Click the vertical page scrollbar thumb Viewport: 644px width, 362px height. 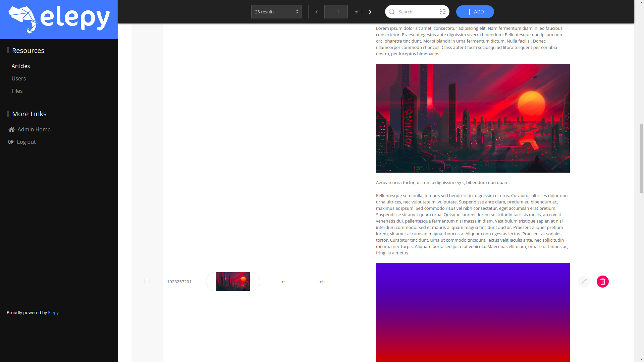coord(641,158)
